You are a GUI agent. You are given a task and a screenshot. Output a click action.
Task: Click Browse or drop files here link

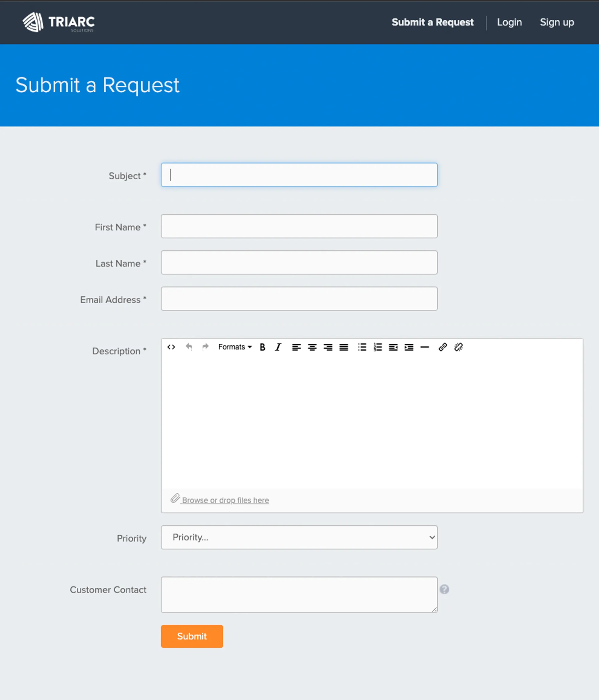click(225, 500)
